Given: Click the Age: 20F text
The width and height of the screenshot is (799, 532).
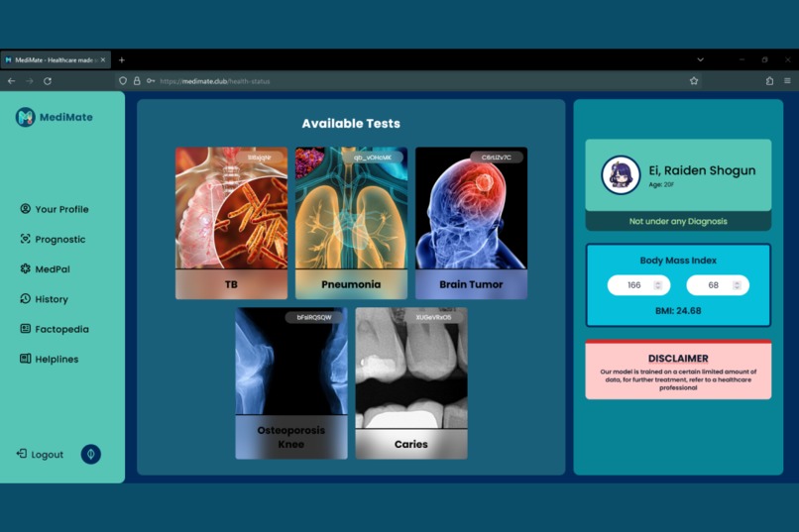Looking at the screenshot, I should point(661,185).
